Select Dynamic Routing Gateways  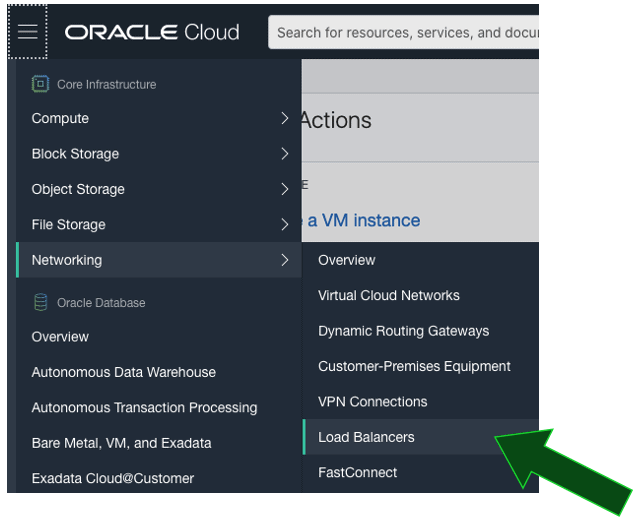pos(404,331)
